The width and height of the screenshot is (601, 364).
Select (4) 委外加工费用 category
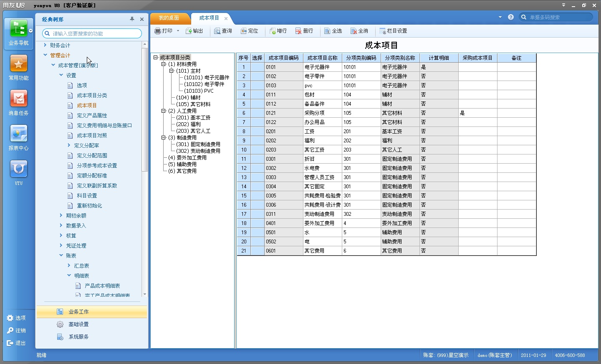coord(187,158)
